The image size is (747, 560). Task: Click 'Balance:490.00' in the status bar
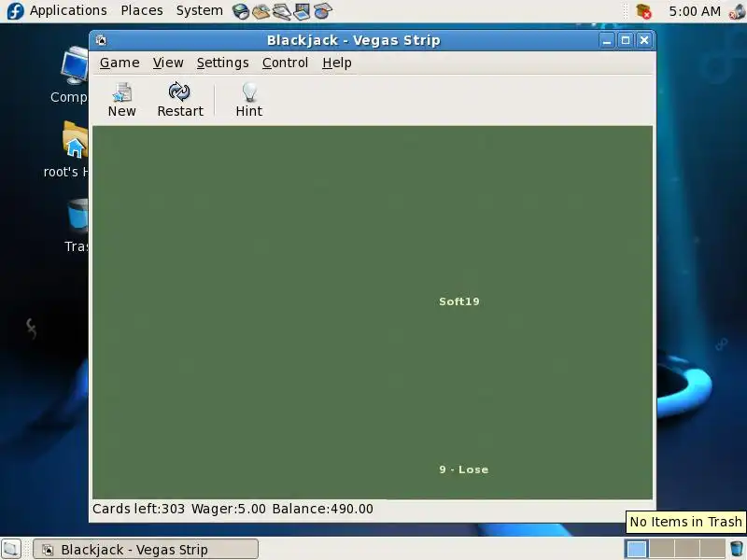(x=322, y=509)
